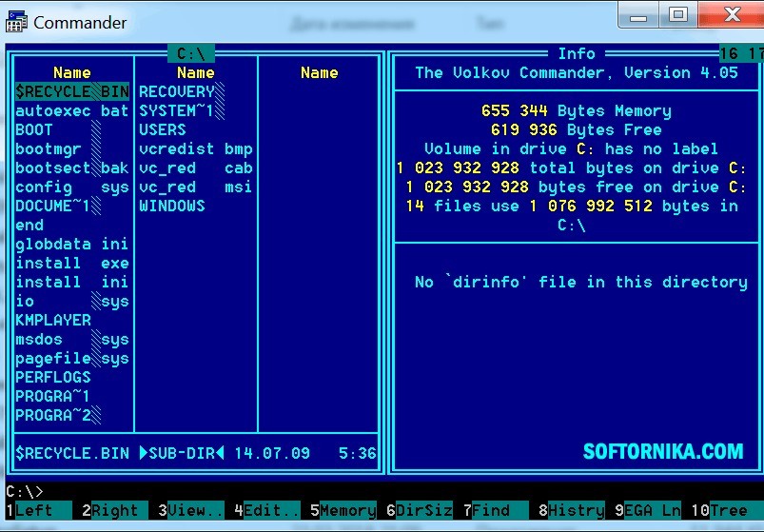This screenshot has height=532, width=764.
Task: Click the C:\ panel path header
Action: (191, 53)
